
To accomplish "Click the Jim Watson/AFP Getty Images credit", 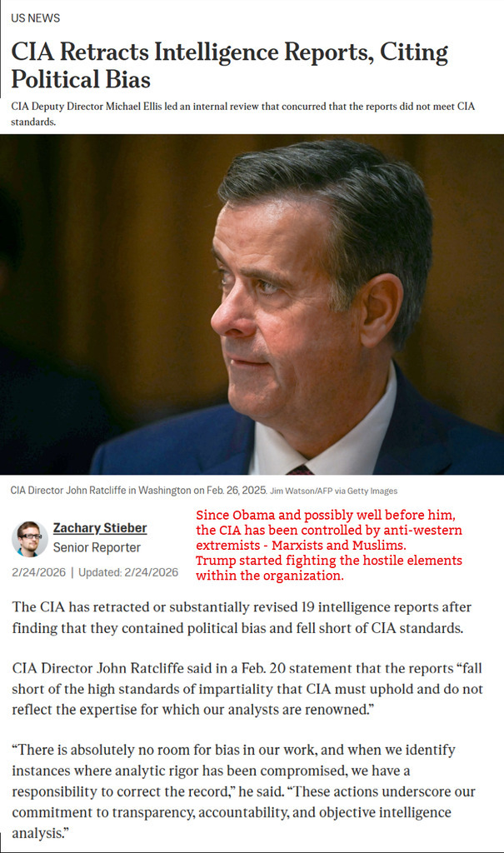I will tap(334, 491).
